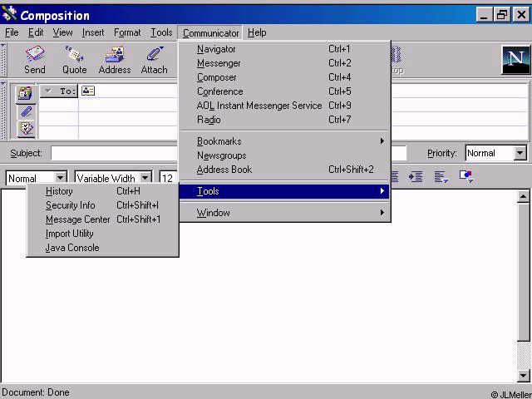Open the Normal paragraph style dropdown

click(60, 178)
